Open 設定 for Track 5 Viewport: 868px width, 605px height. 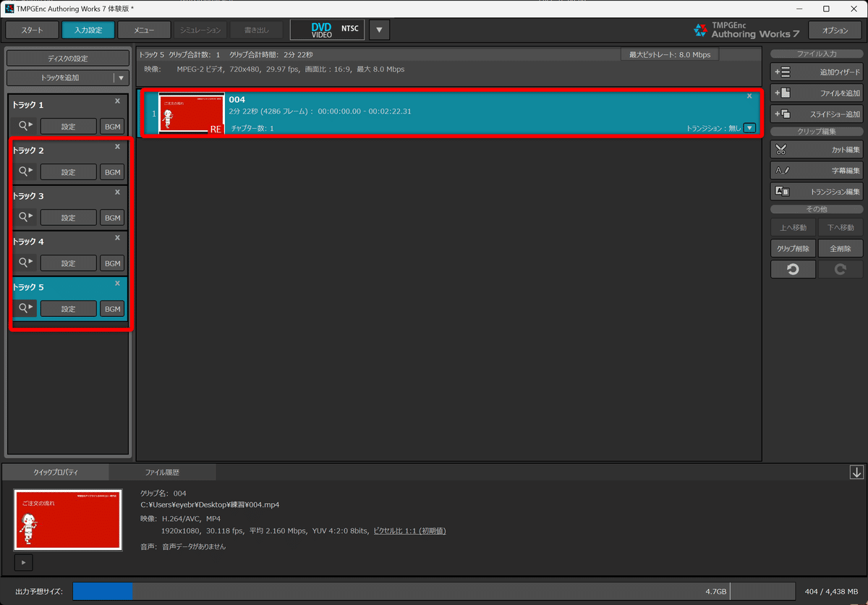(68, 309)
